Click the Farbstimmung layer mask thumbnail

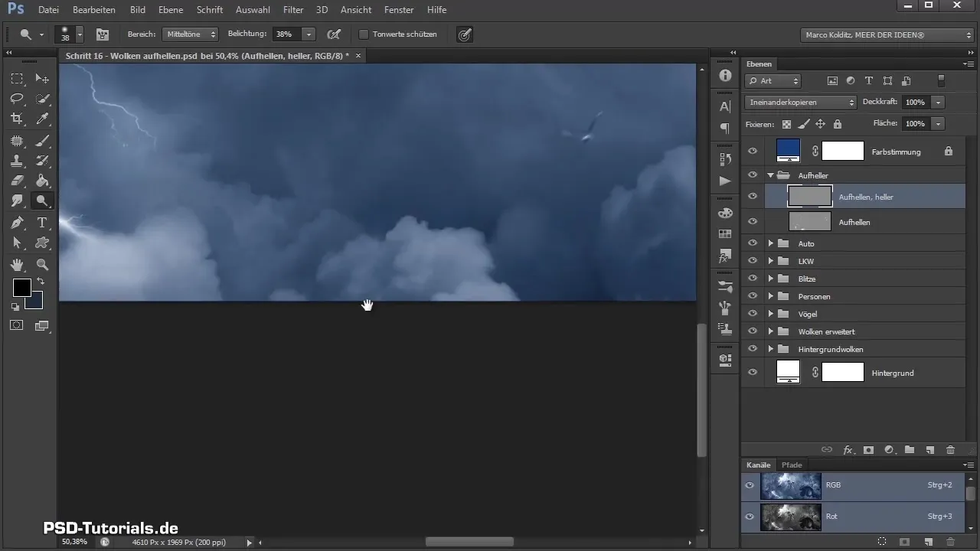(843, 152)
